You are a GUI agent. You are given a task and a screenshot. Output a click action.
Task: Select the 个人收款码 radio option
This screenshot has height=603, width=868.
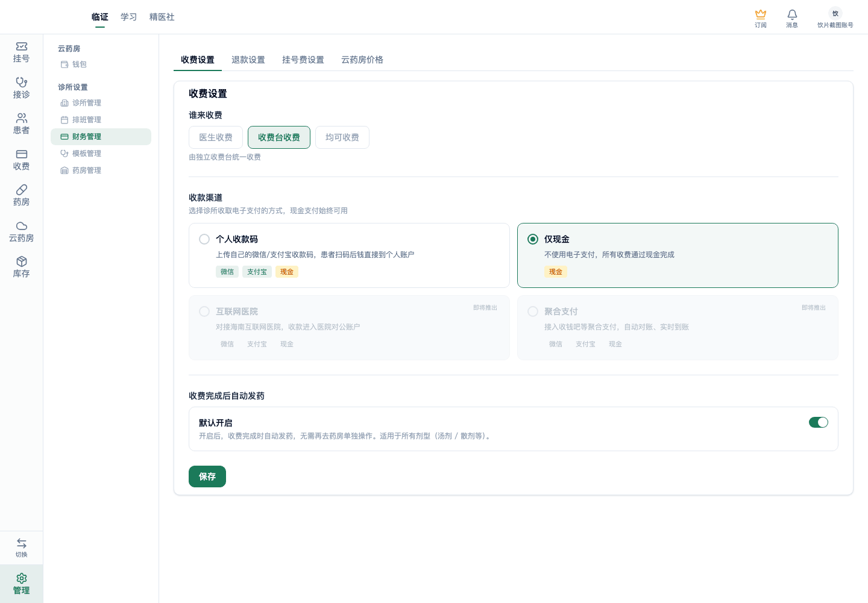tap(204, 239)
